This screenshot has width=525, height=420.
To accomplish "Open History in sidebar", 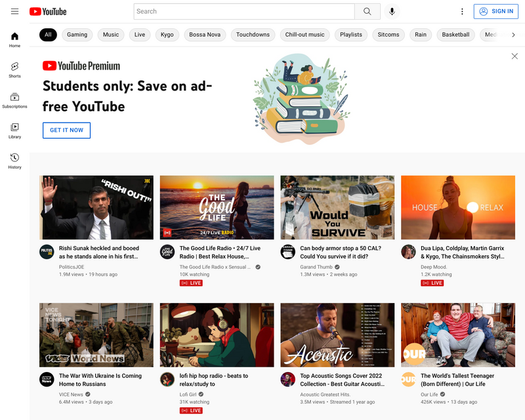I will coord(14,161).
